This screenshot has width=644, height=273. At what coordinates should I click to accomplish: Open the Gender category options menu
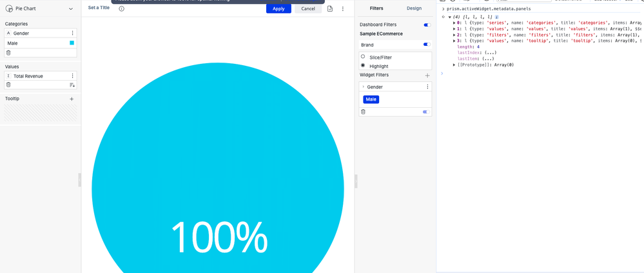72,33
